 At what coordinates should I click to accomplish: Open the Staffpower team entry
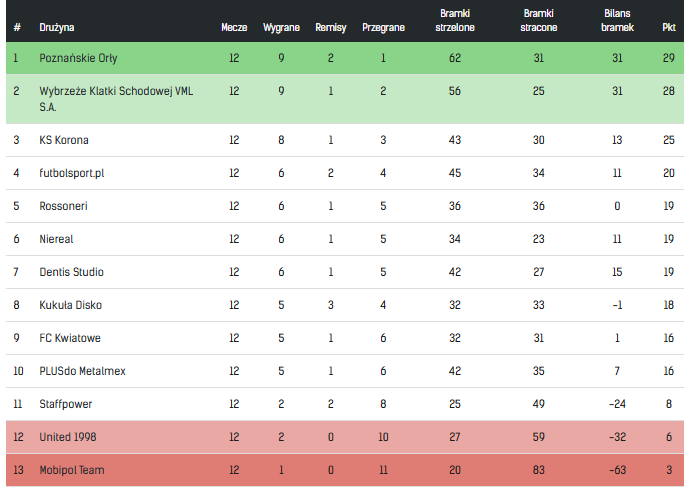point(65,404)
